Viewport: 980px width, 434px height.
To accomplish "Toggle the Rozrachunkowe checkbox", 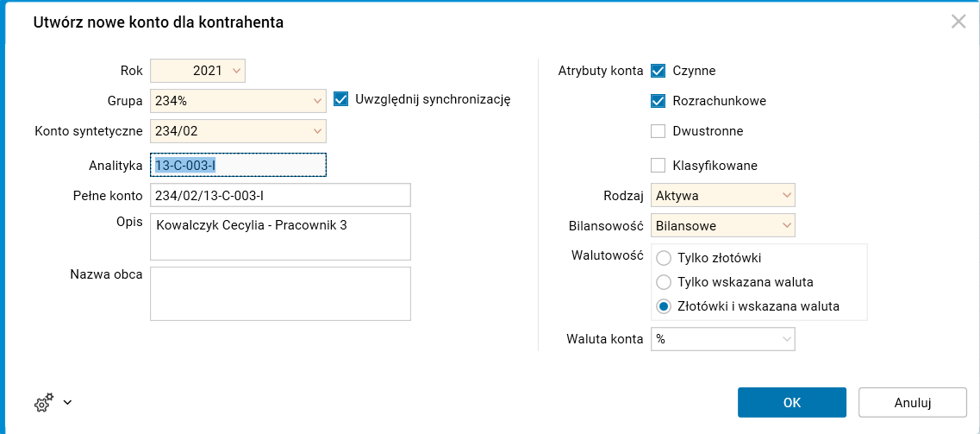I will pos(659,101).
